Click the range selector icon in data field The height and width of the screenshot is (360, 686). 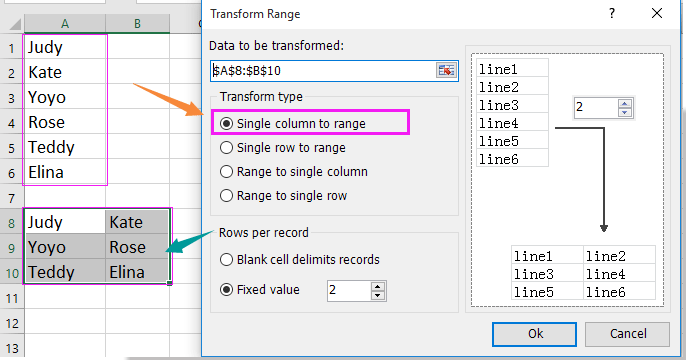[446, 70]
